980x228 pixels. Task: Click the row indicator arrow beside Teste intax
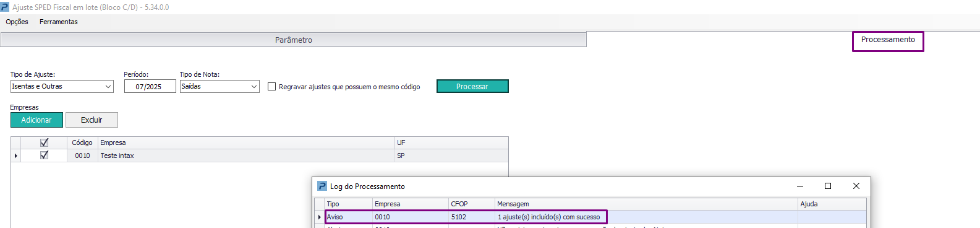point(16,156)
